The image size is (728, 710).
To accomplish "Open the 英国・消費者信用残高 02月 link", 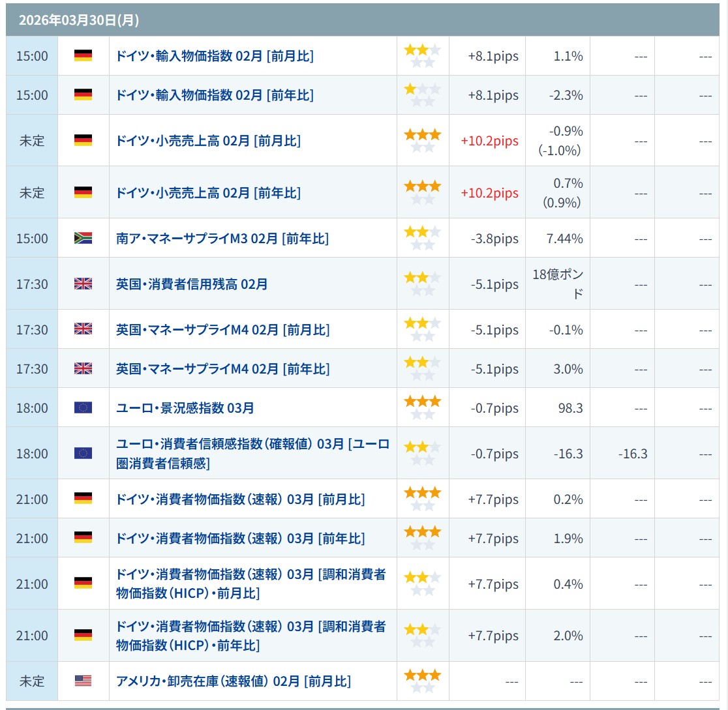I will click(x=191, y=284).
